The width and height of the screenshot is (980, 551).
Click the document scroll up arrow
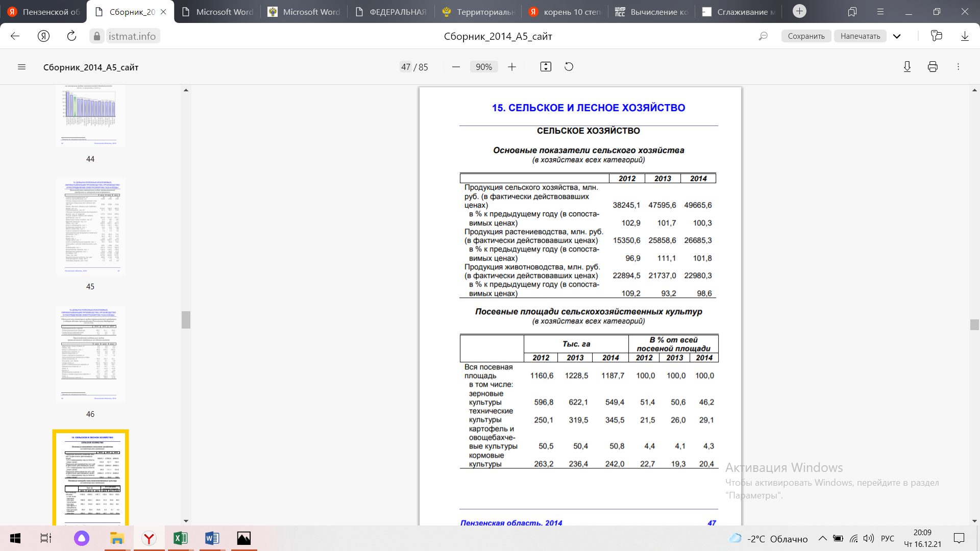(974, 90)
